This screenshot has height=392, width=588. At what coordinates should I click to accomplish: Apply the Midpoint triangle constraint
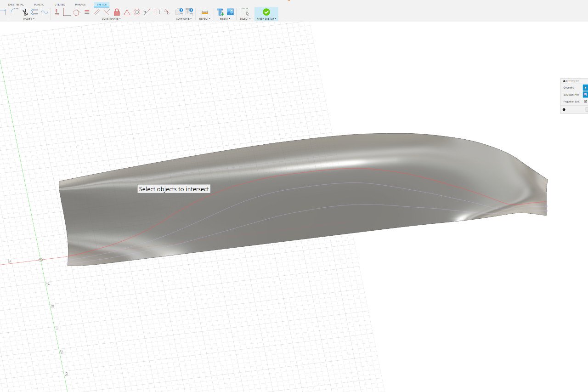pos(127,12)
